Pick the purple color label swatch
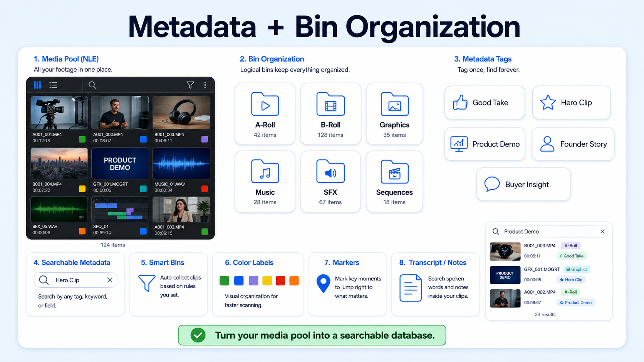Screen dimensions: 644x362 (x=253, y=280)
